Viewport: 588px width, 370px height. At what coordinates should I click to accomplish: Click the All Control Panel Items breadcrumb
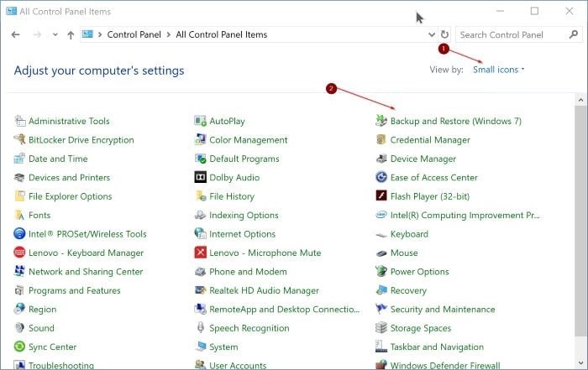[221, 34]
